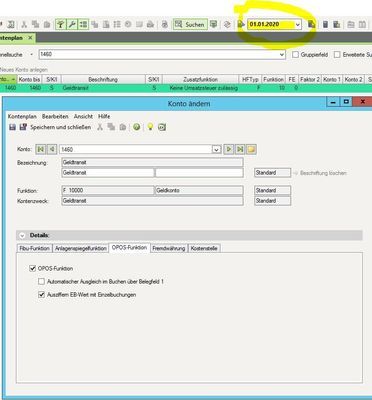This screenshot has width=372, height=400.
Task: Click the Speichern und schließen label
Action: [61, 127]
